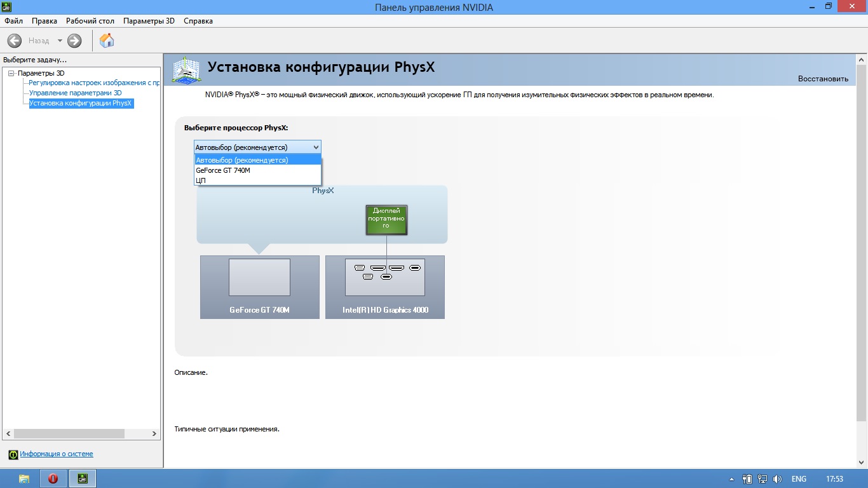Click the Intel(R) HD Graphics 4000 card

coord(385,287)
